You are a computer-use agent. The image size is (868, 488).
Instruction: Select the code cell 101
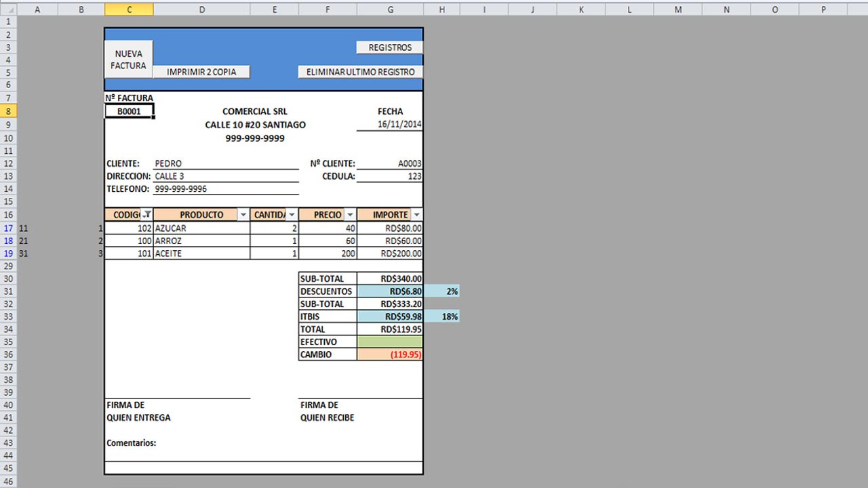pyautogui.click(x=129, y=253)
